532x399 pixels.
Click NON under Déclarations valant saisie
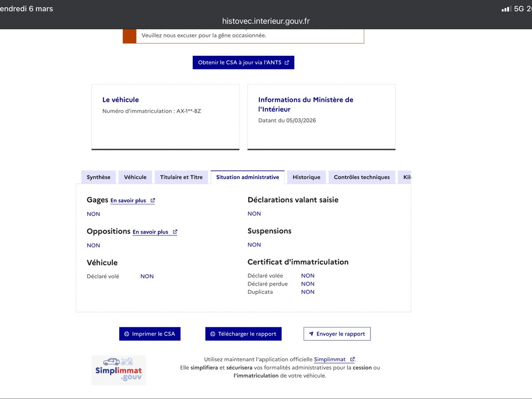pyautogui.click(x=254, y=214)
